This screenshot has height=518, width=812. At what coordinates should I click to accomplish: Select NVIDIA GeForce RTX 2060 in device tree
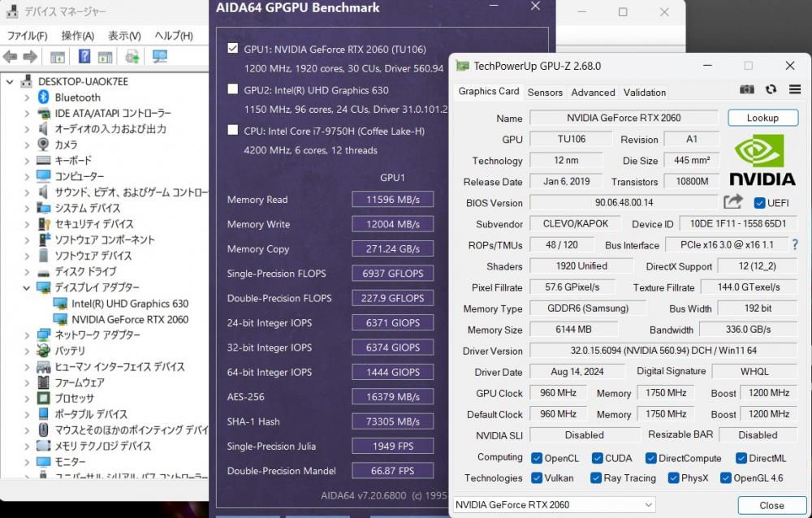(130, 319)
